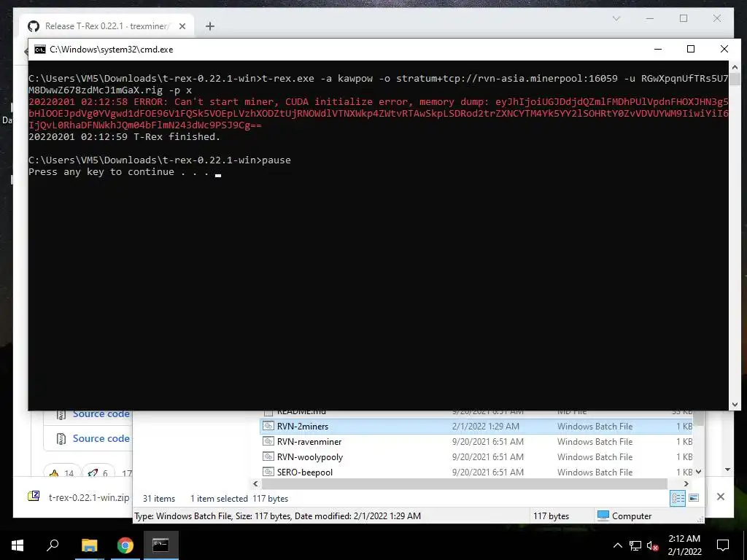
Task: Close the Chrome downloads bar
Action: [x=720, y=497]
